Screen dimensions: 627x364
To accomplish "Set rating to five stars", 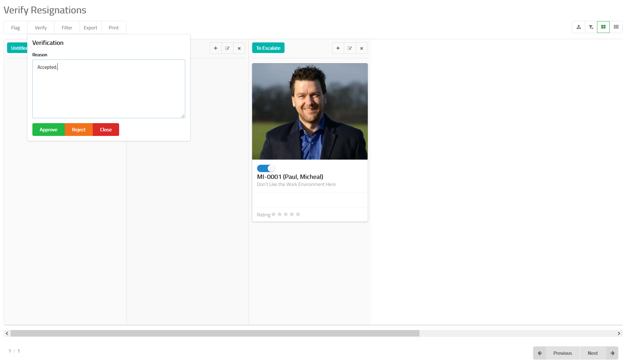I will [298, 214].
